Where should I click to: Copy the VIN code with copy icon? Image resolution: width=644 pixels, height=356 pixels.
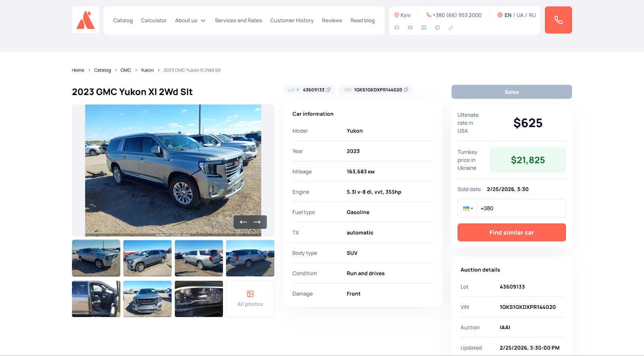(406, 90)
